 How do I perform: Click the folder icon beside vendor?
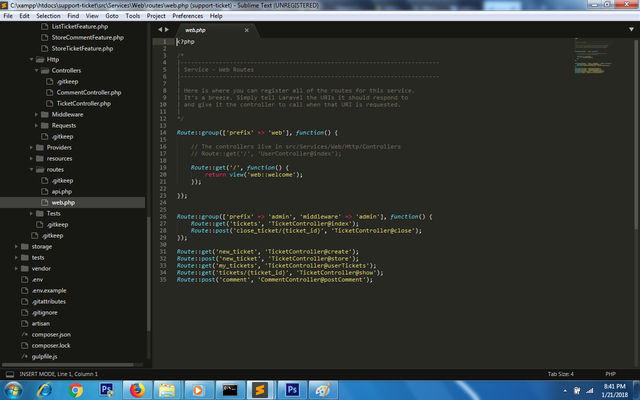point(25,269)
